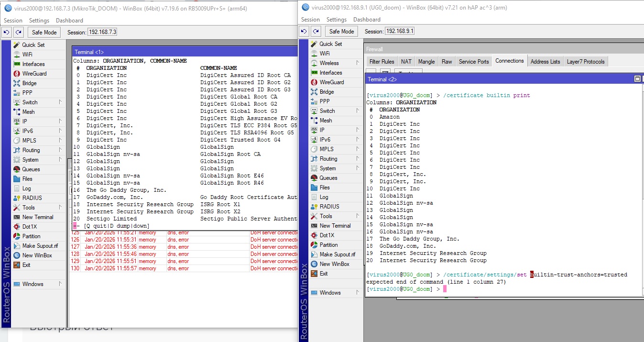This screenshot has height=342, width=644.
Task: Open PPP in MikroTik_DOOM sidebar
Action: pos(27,93)
